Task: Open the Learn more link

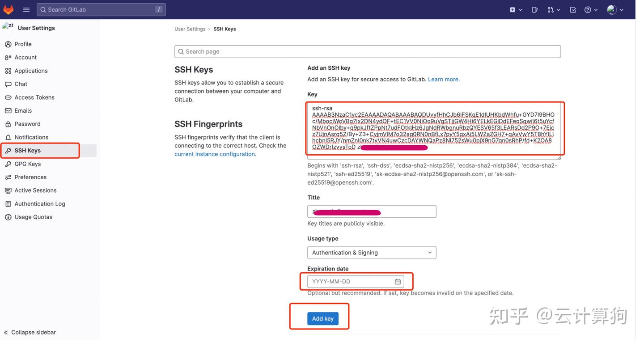Action: (443, 79)
